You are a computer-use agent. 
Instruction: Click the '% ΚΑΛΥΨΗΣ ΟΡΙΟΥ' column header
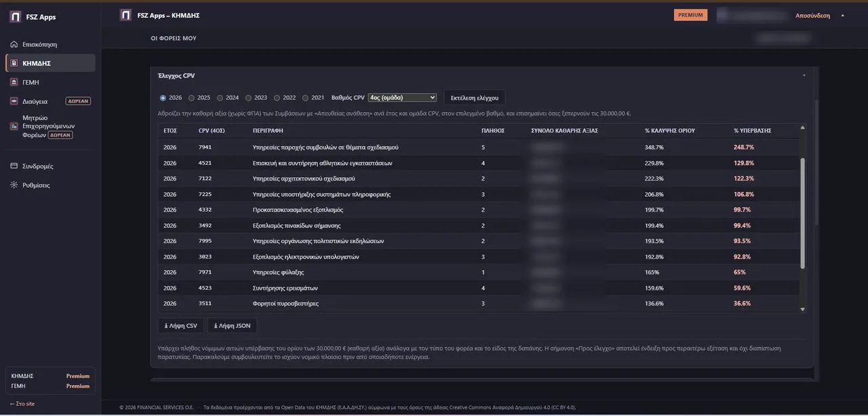coord(670,130)
